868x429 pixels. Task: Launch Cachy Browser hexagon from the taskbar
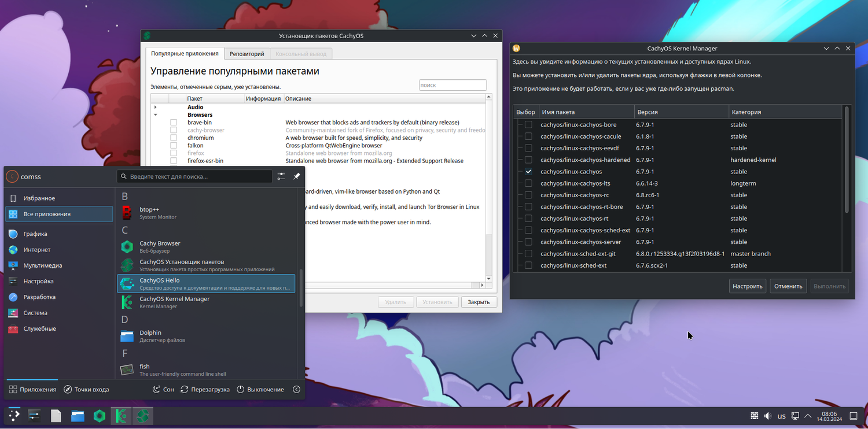click(100, 415)
